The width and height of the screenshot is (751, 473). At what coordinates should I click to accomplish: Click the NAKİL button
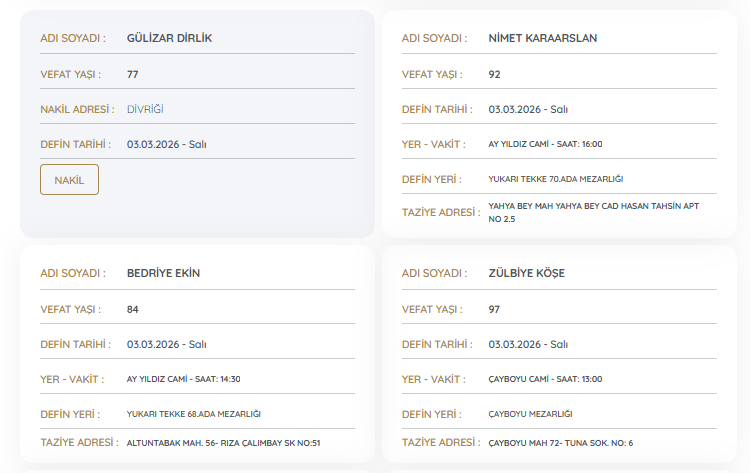69,179
